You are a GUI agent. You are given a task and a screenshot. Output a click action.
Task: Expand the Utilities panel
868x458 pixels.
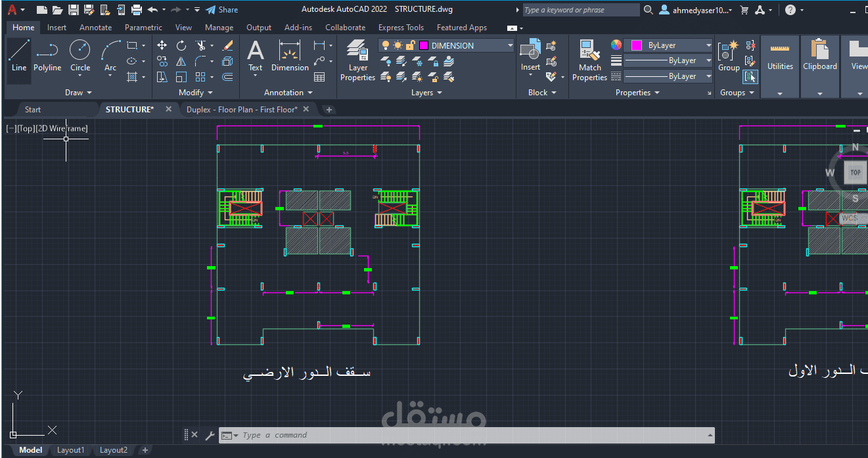[780, 93]
